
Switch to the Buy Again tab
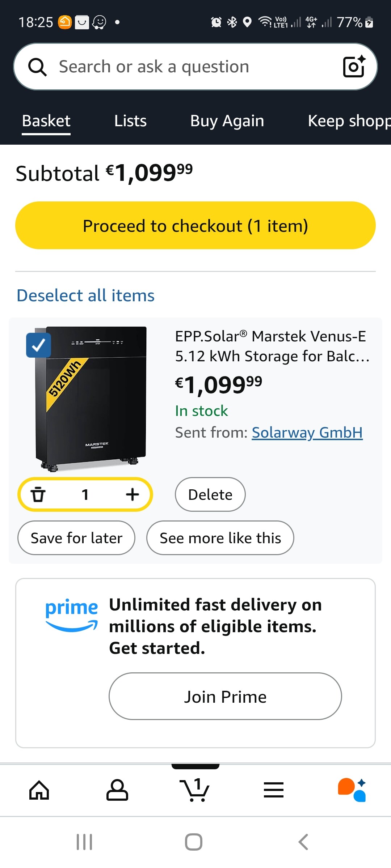tap(227, 121)
